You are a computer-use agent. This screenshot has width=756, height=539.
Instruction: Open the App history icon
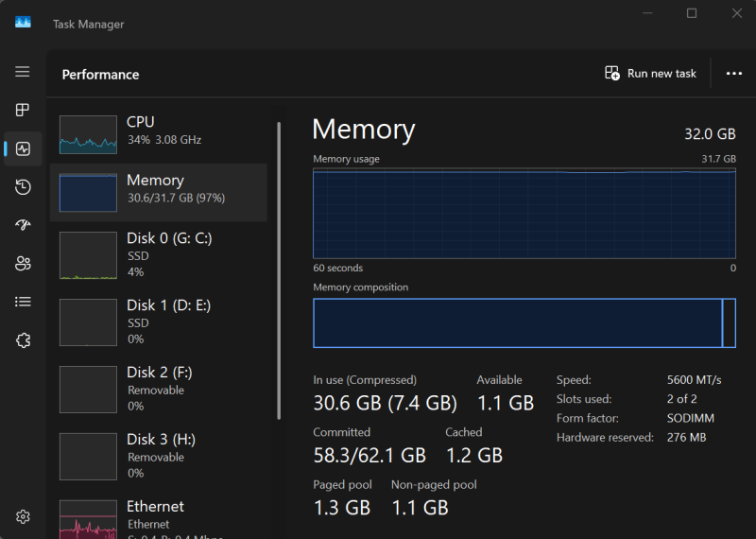tap(23, 186)
